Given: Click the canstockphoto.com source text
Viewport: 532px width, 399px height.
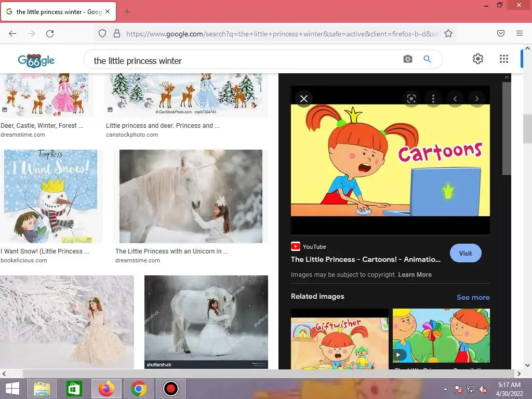Looking at the screenshot, I should pyautogui.click(x=132, y=135).
